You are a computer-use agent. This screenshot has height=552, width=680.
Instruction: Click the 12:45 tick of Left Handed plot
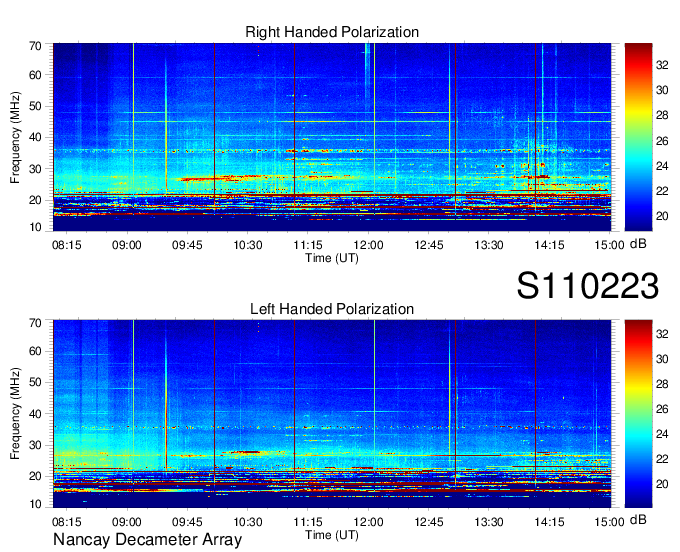(x=429, y=522)
